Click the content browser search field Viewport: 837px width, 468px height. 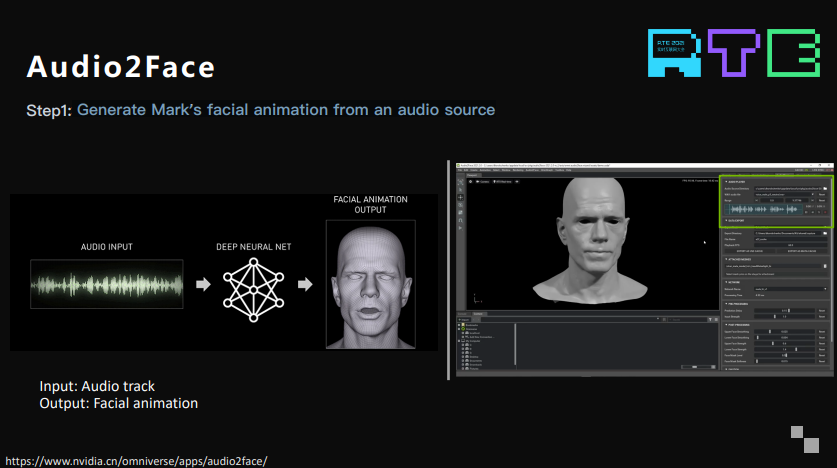[x=688, y=320]
